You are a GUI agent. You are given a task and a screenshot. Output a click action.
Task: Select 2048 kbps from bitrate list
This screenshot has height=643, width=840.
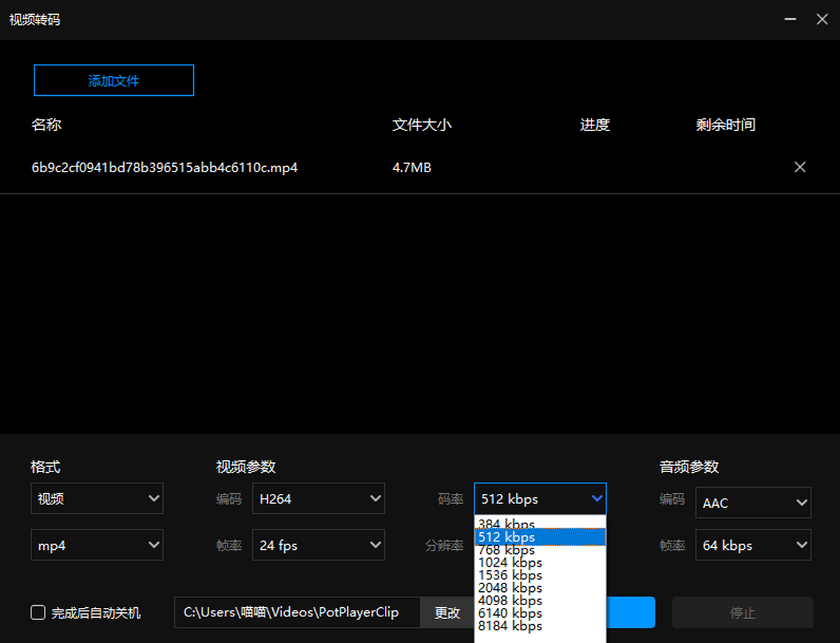(510, 588)
